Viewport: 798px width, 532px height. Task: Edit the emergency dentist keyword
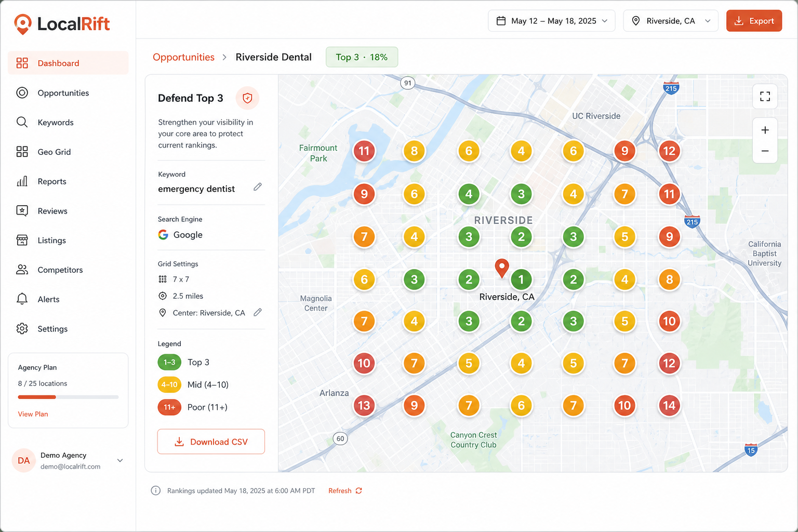point(258,187)
